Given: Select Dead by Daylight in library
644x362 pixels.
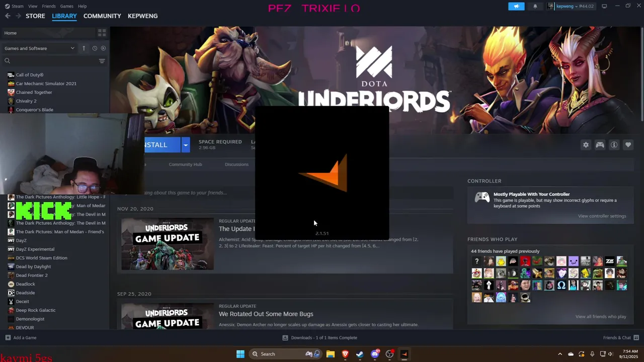Looking at the screenshot, I should [33, 267].
